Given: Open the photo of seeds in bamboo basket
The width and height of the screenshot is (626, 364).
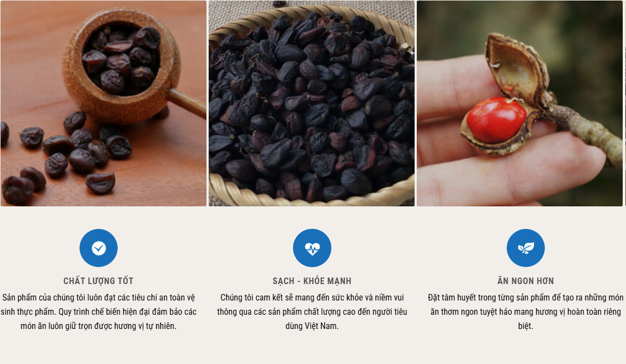Looking at the screenshot, I should click(312, 103).
